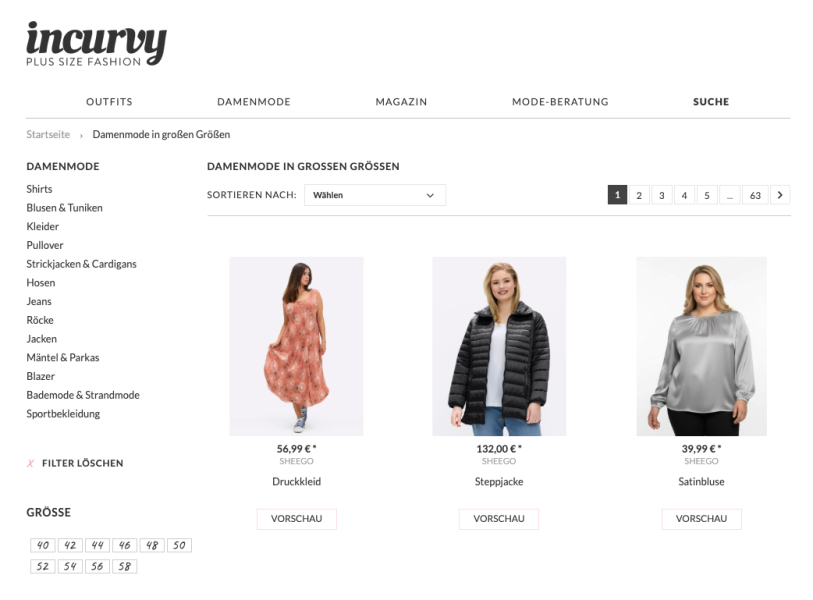813x600 pixels.
Task: Toggle size 46 filter box
Action: coord(124,546)
